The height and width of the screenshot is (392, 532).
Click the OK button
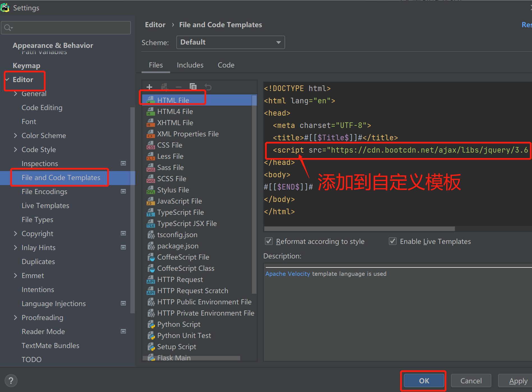(x=424, y=381)
